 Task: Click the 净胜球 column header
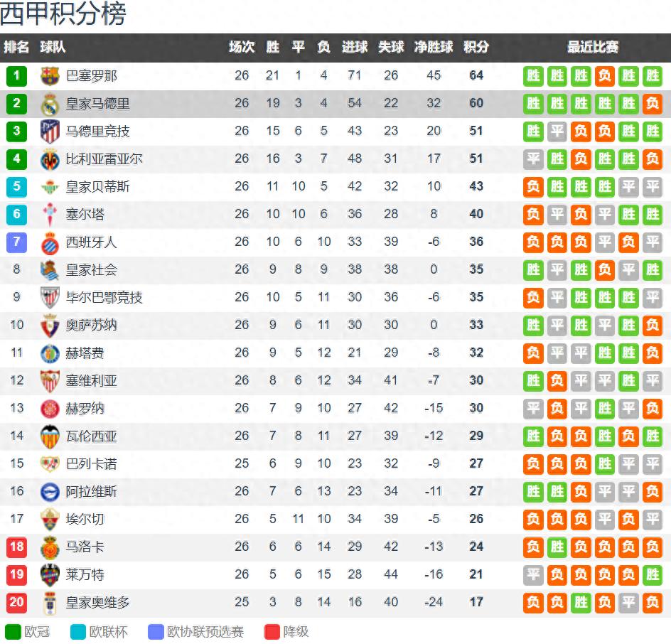(434, 48)
